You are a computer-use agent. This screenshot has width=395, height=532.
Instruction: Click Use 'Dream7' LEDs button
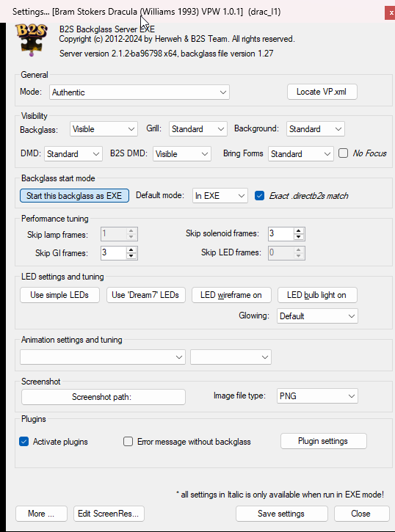(146, 295)
